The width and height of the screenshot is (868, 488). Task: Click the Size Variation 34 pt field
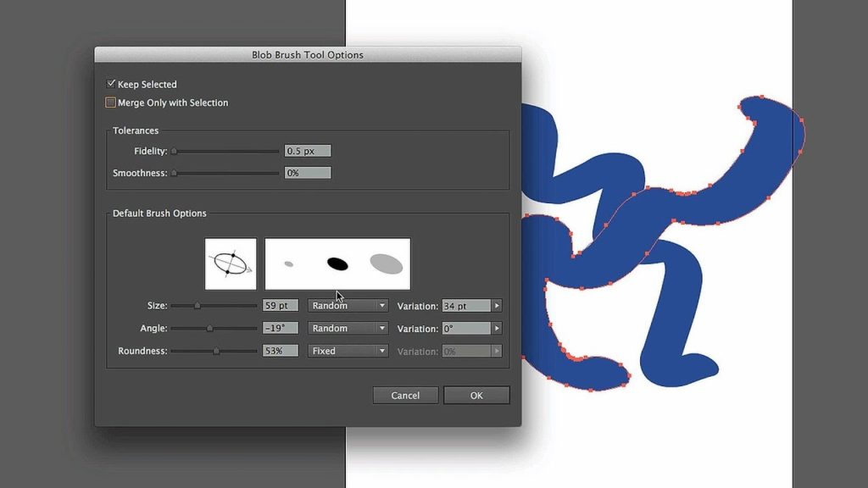point(466,306)
